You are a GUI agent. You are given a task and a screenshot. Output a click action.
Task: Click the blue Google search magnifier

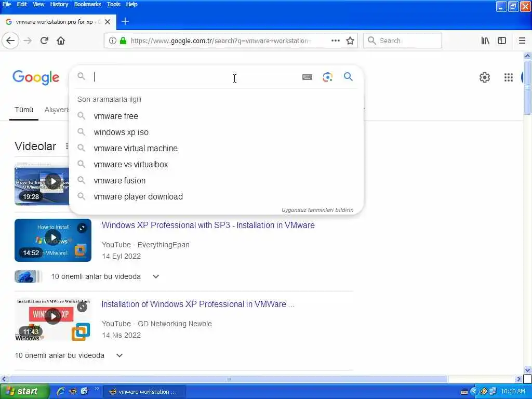pos(348,77)
